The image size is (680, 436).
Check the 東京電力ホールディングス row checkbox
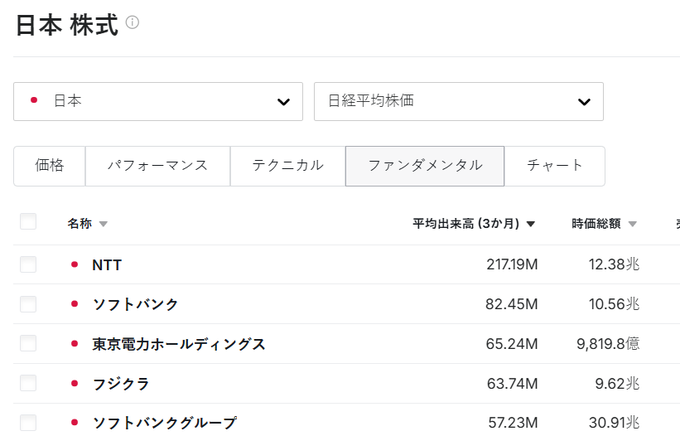pos(28,344)
